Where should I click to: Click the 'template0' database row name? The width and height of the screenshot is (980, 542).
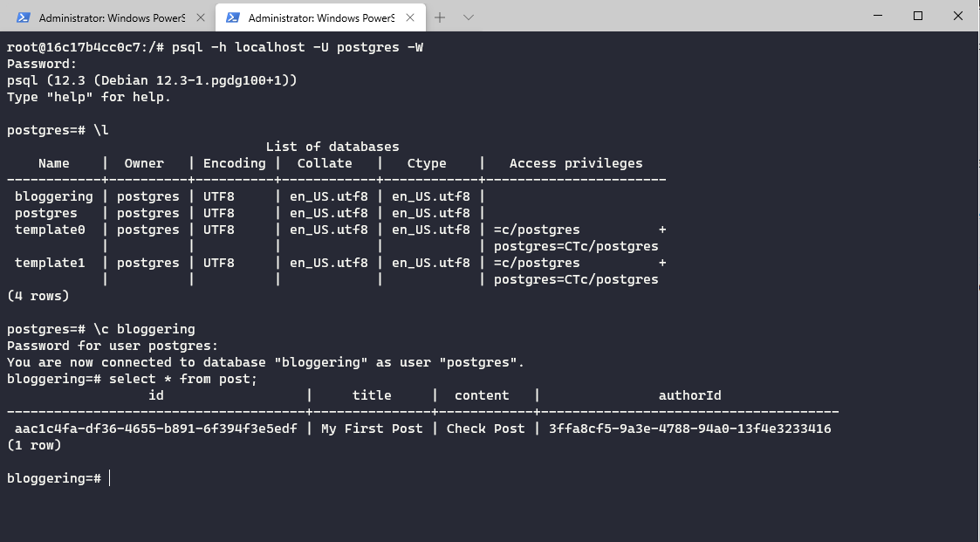coord(50,230)
